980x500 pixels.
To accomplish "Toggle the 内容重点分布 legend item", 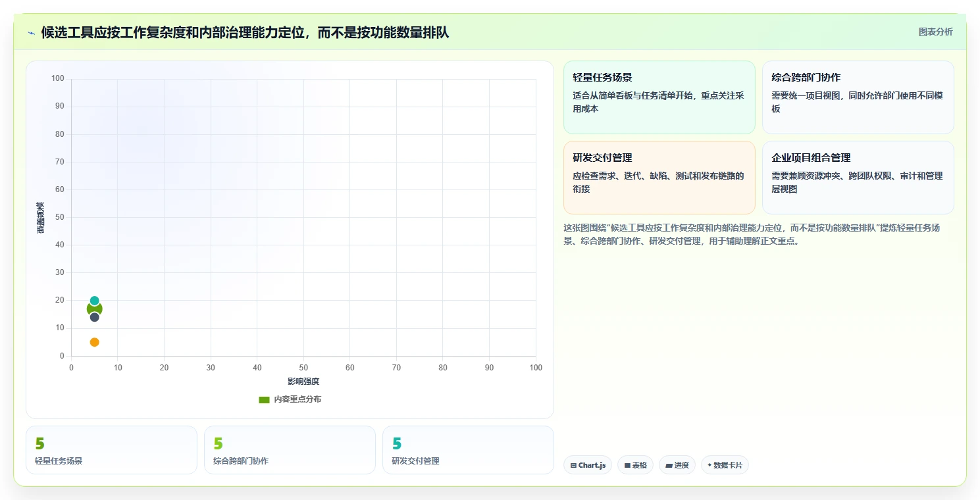I will (x=290, y=399).
